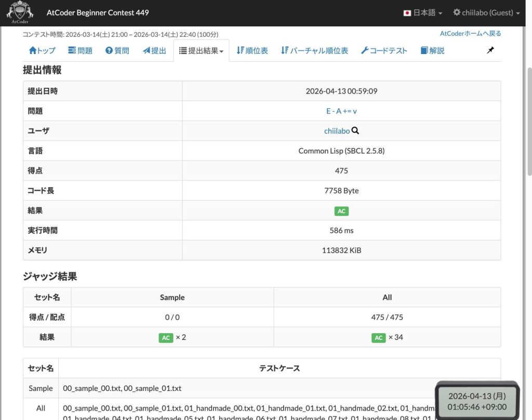Click the execution time 586 ms
Image resolution: width=532 pixels, height=420 pixels.
341,231
